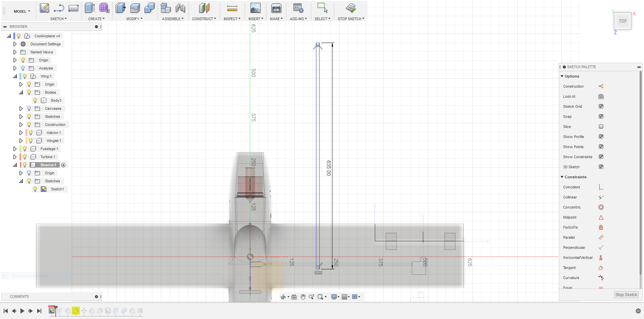
Task: Select the Create Sketch tool icon
Action: (44, 8)
